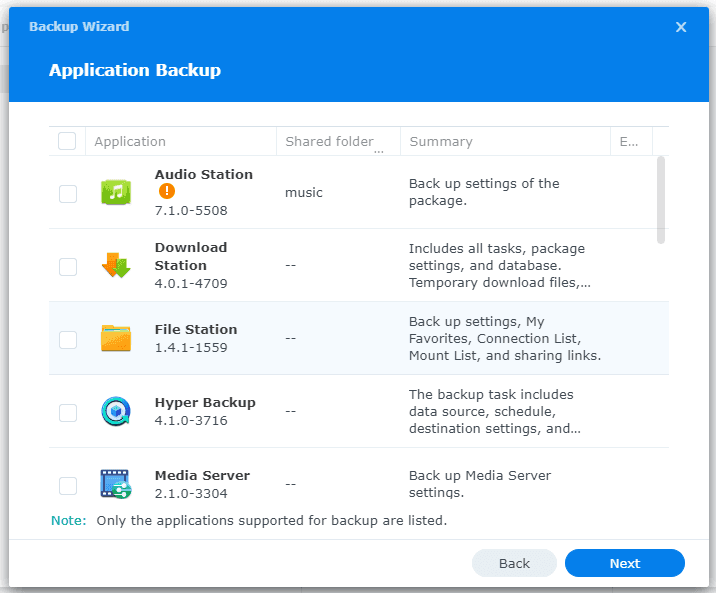Go Back to the previous wizard step

[514, 563]
